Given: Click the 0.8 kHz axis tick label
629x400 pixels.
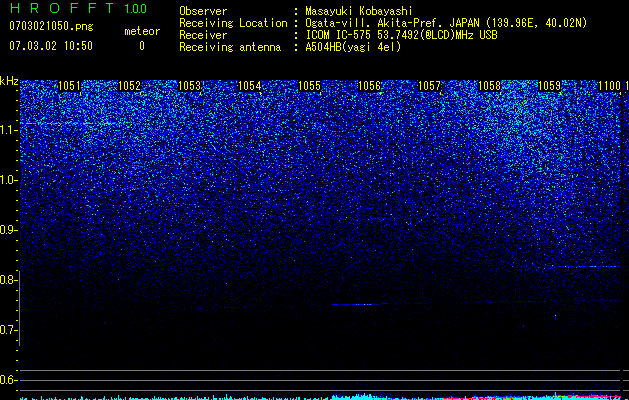Looking at the screenshot, I should [8, 280].
